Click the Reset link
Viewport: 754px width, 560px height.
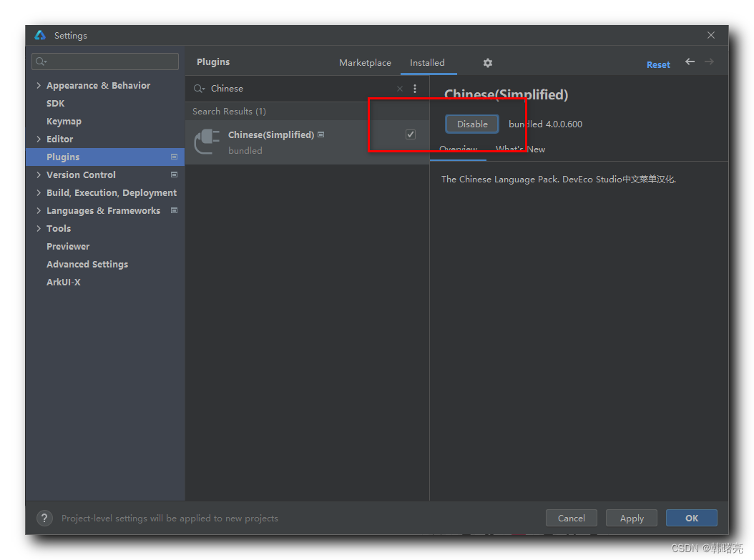(x=658, y=64)
